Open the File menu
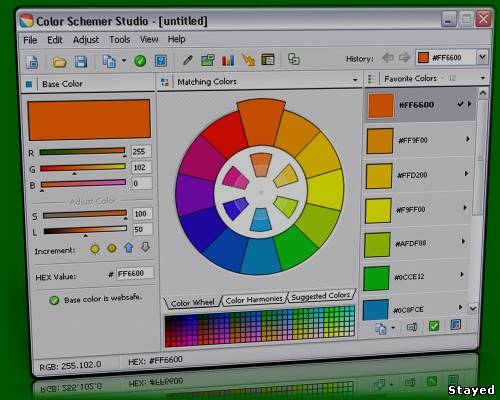 pos(30,40)
